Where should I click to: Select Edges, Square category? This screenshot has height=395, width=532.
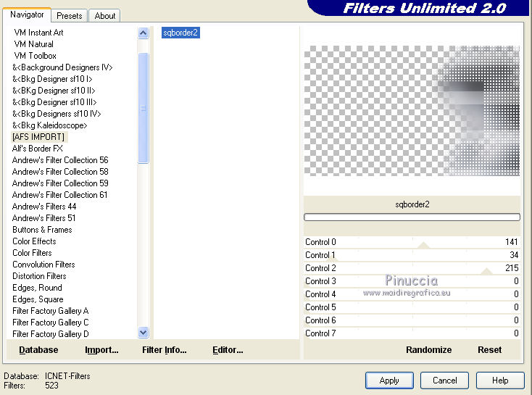38,299
